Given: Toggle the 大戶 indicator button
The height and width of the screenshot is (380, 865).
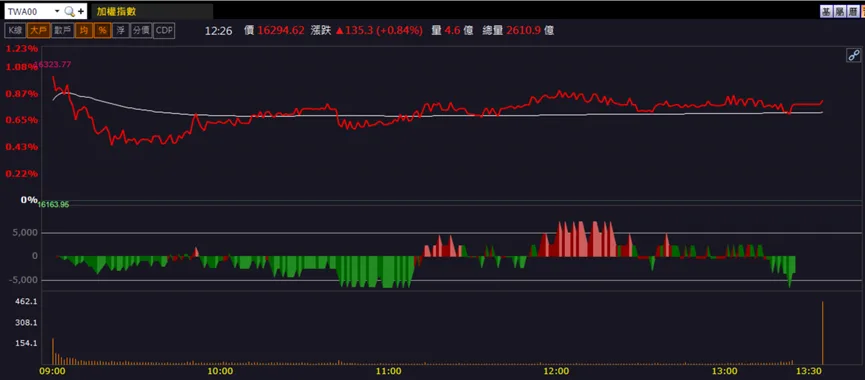Looking at the screenshot, I should click(x=39, y=30).
